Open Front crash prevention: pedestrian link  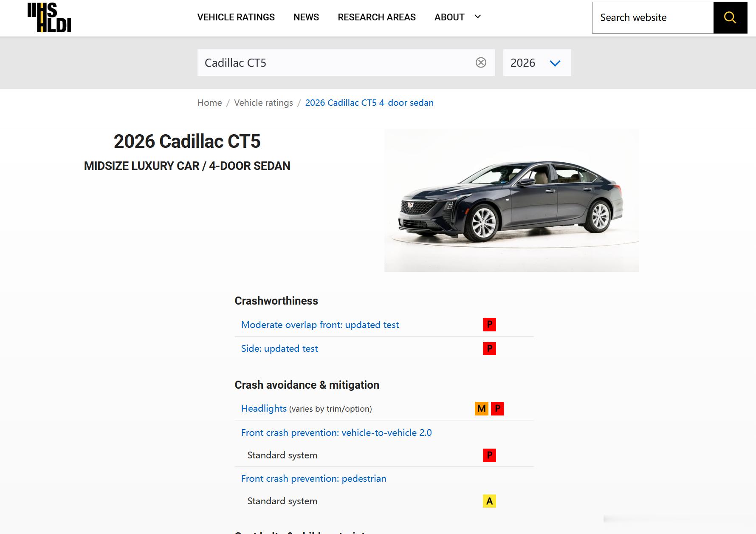pyautogui.click(x=313, y=479)
